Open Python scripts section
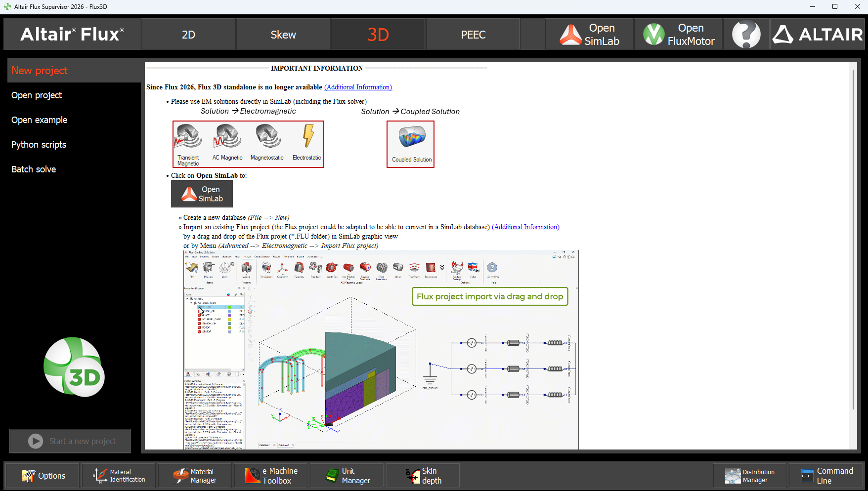Screen dimensions: 868x491 74,144
